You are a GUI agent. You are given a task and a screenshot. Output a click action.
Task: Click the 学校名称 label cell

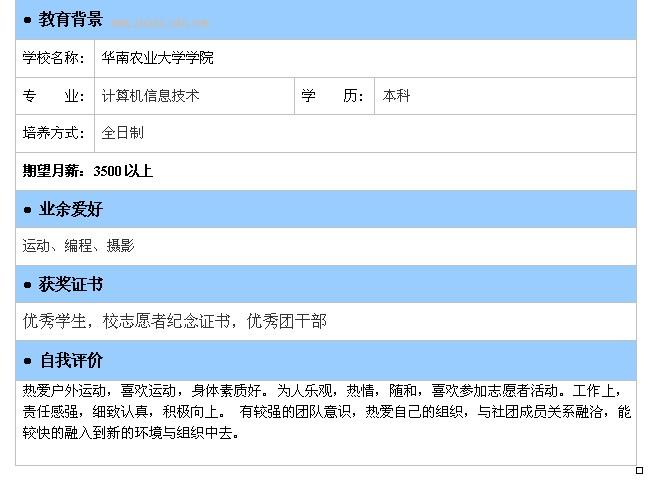[x=55, y=58]
